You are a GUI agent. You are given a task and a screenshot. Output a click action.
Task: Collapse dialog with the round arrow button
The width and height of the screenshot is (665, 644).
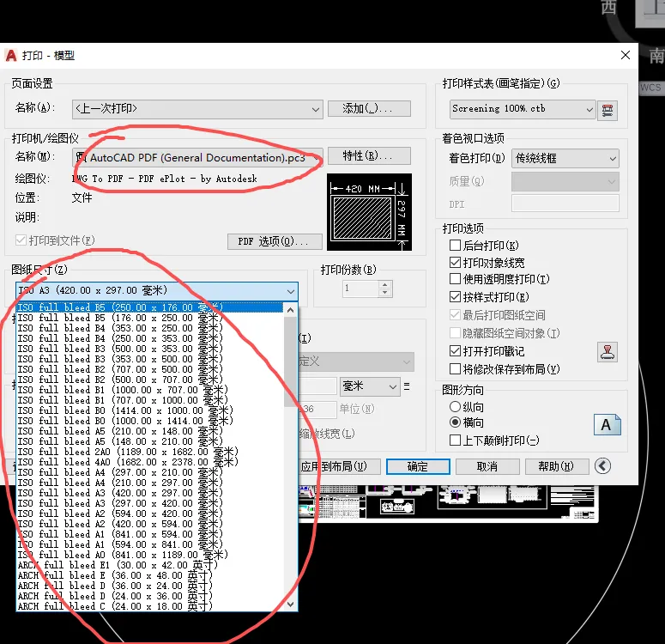[x=602, y=466]
